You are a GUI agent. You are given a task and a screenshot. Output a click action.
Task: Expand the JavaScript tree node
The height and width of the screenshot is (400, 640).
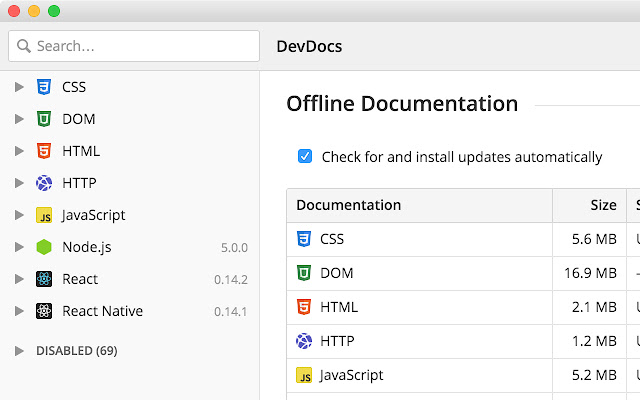19,215
